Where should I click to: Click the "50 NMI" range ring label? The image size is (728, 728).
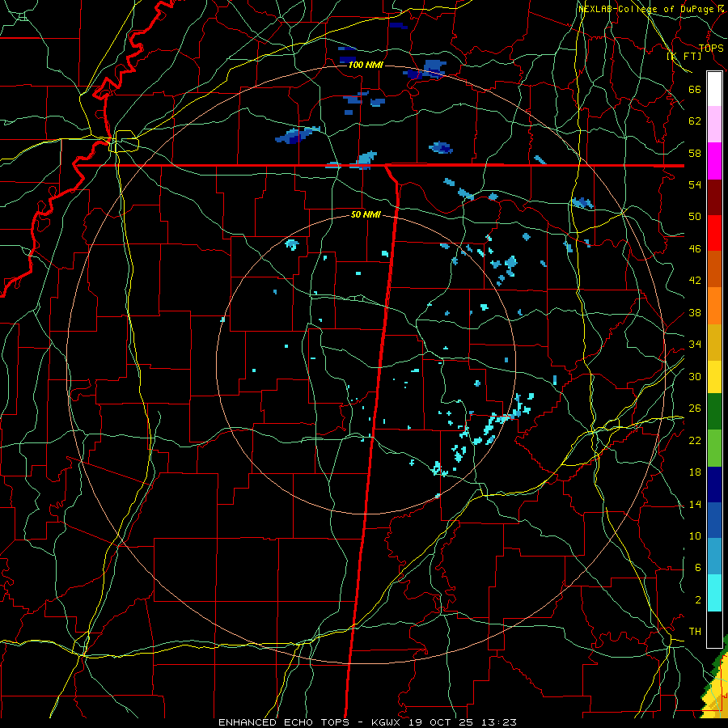[366, 214]
